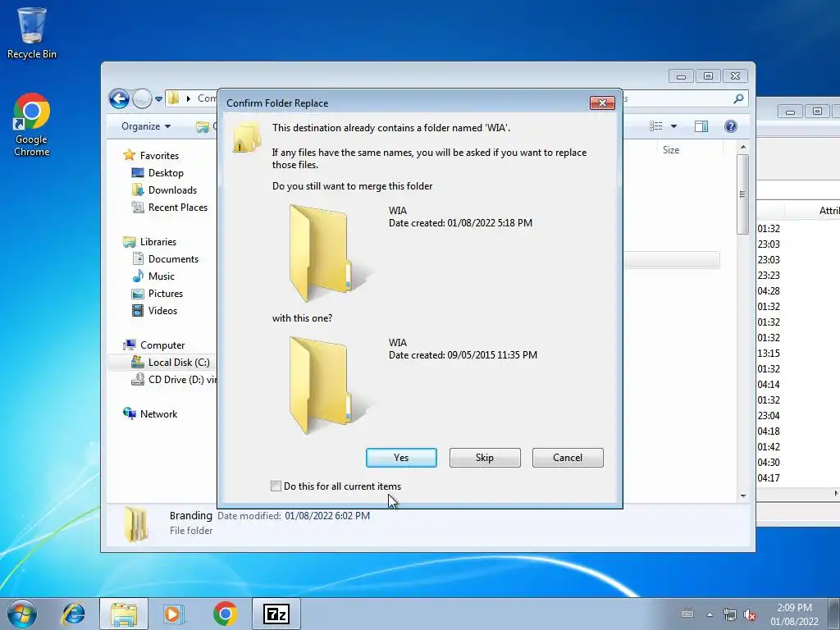The image size is (840, 630).
Task: Click Explorer's vertical scrollbar thumb
Action: (742, 194)
